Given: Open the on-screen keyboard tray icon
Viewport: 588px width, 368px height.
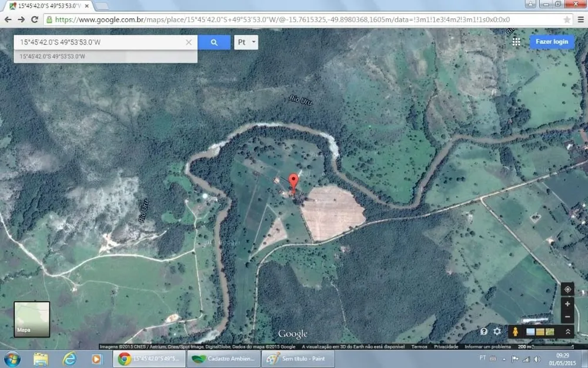Looking at the screenshot, I should pyautogui.click(x=493, y=359).
